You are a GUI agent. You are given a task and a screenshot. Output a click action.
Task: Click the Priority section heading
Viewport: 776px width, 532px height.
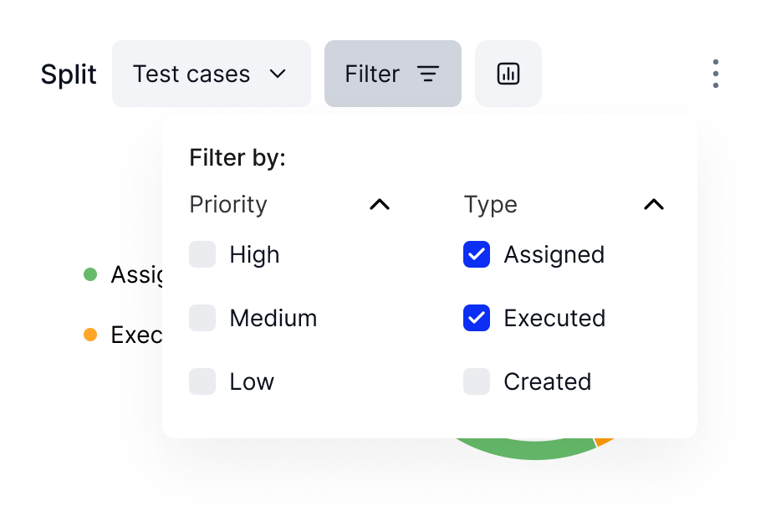tap(228, 204)
